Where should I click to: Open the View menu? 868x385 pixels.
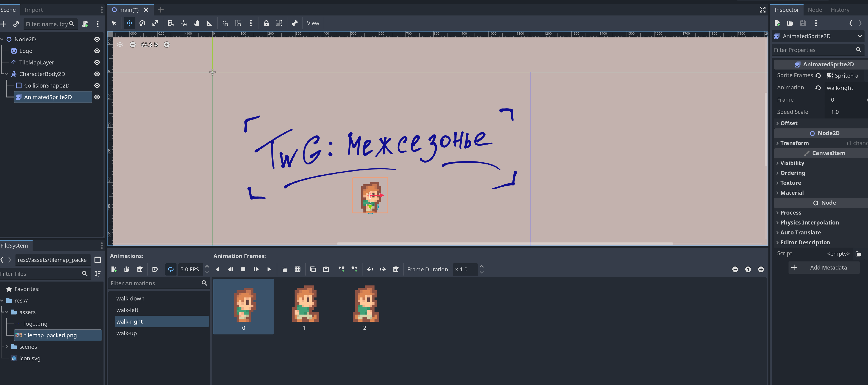tap(313, 23)
